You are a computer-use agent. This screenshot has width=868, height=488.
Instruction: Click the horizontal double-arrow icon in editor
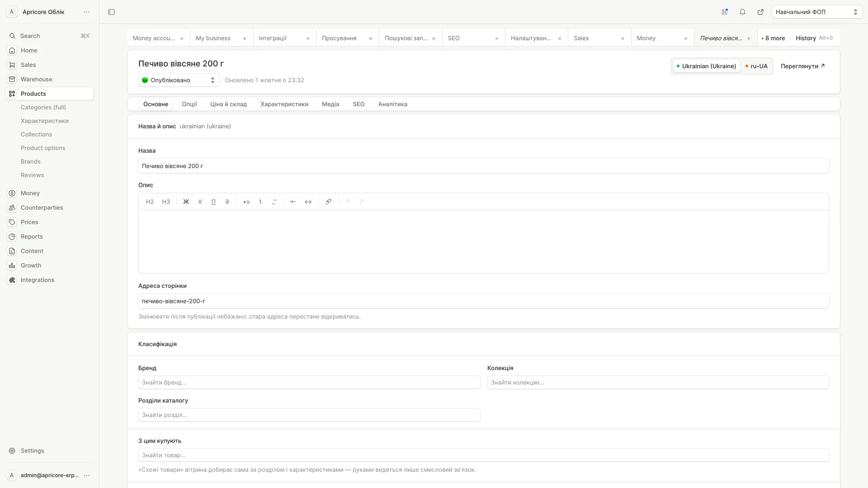[x=308, y=202]
